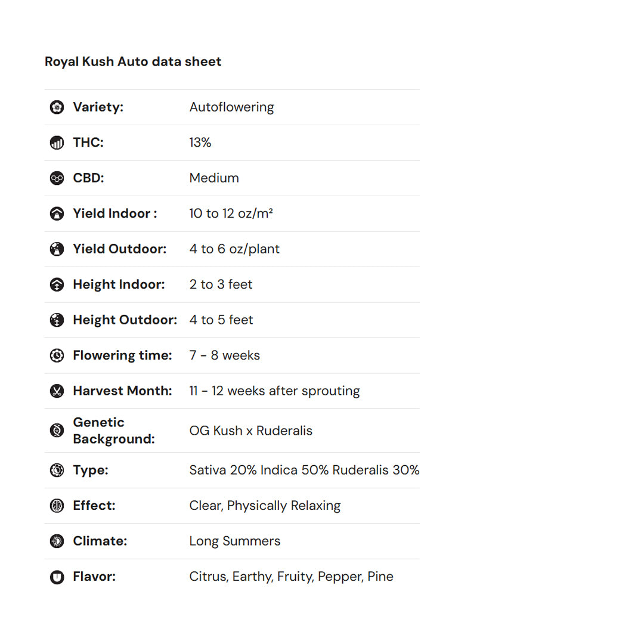Click the CBD molecule icon
Screen dimensions: 644x644
point(57,178)
